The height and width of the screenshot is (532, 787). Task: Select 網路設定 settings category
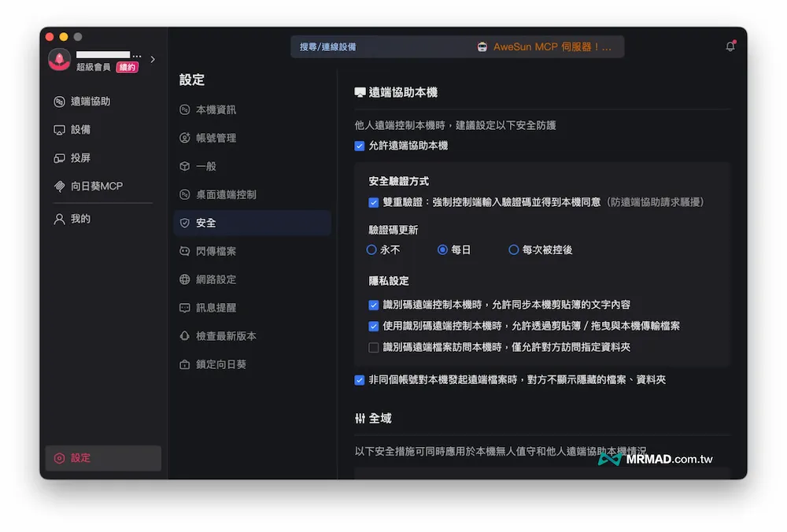click(253, 279)
